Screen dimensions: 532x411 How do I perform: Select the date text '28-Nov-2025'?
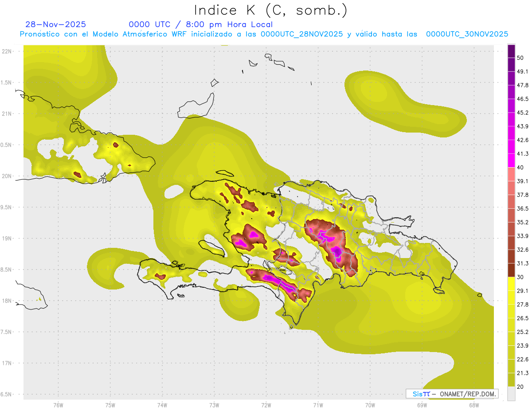tap(56, 24)
